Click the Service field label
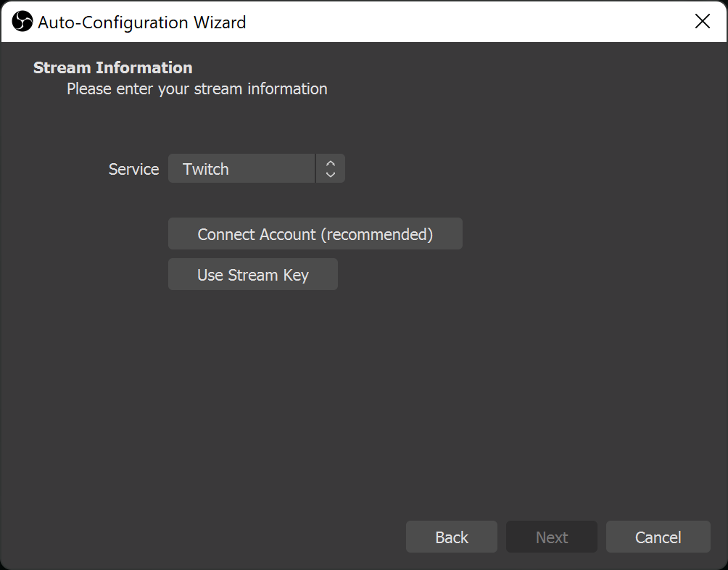The height and width of the screenshot is (570, 728). coord(133,169)
